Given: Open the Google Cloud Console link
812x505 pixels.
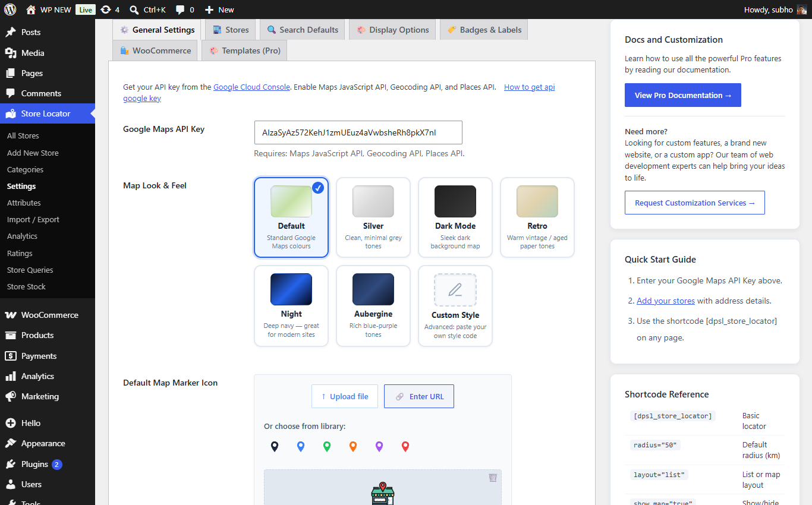Looking at the screenshot, I should (251, 87).
